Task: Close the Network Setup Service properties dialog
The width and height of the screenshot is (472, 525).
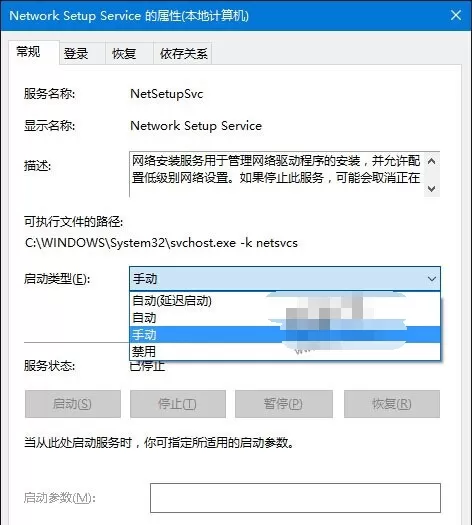Action: click(456, 15)
